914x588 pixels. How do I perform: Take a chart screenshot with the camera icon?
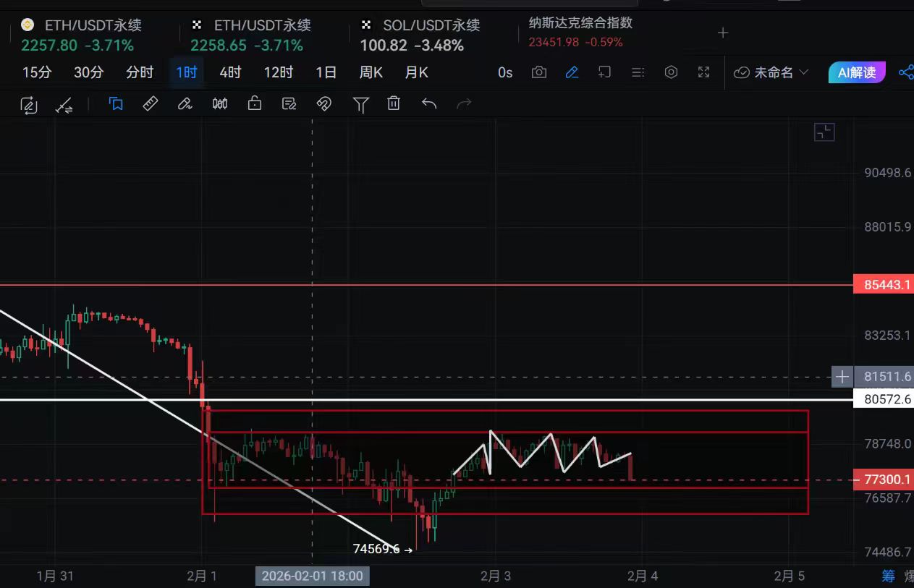tap(538, 72)
